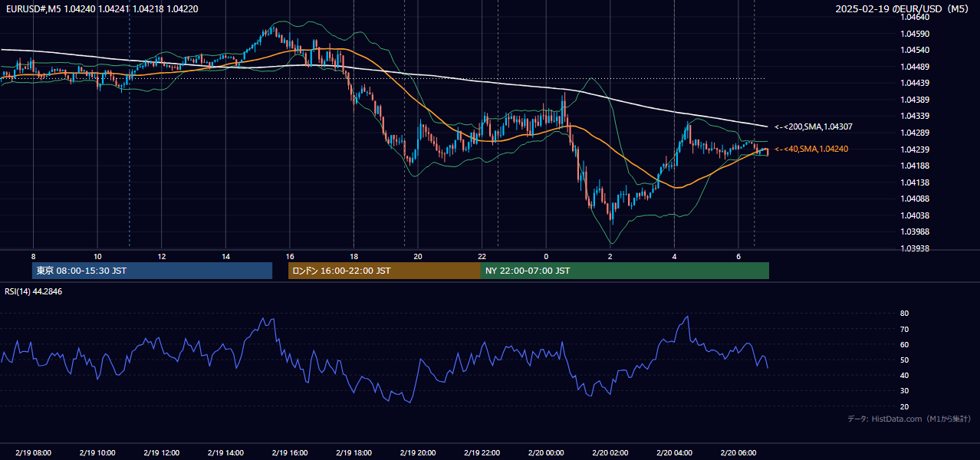Click price axis value 1.04590
The width and height of the screenshot is (980, 460).
coord(915,34)
